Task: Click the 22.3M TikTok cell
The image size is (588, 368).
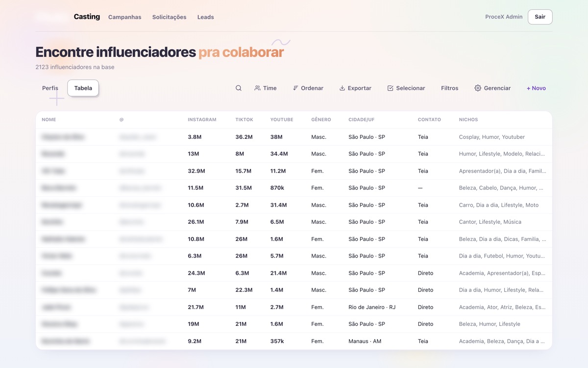Action: tap(244, 290)
